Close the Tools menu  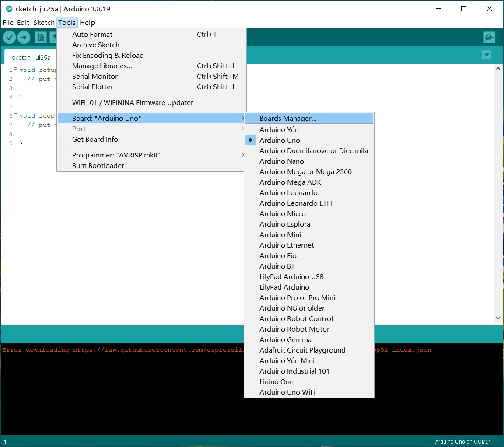coord(67,22)
